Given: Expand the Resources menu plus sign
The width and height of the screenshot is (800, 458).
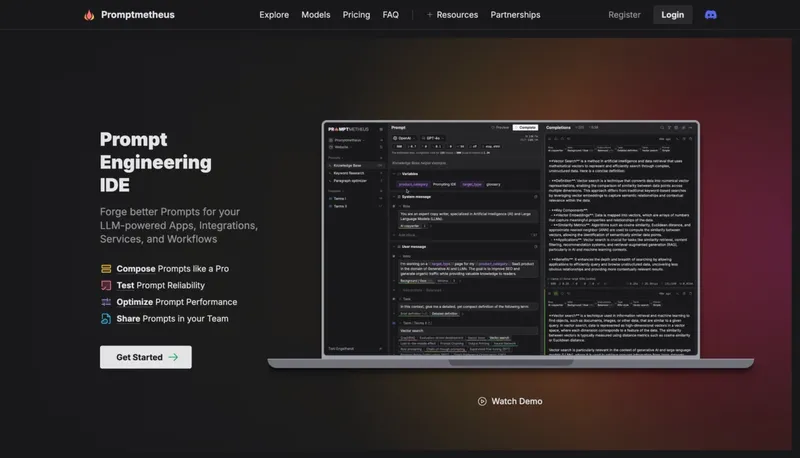Looking at the screenshot, I should tap(430, 15).
